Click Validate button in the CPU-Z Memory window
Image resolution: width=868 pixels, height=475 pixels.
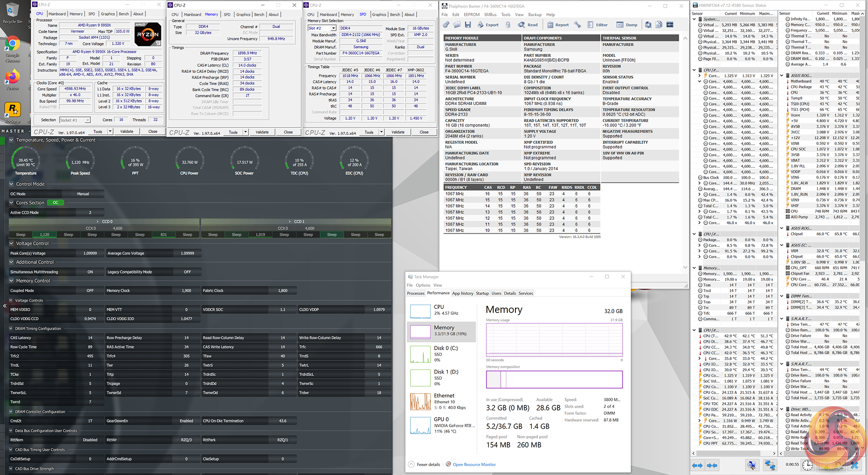(262, 132)
